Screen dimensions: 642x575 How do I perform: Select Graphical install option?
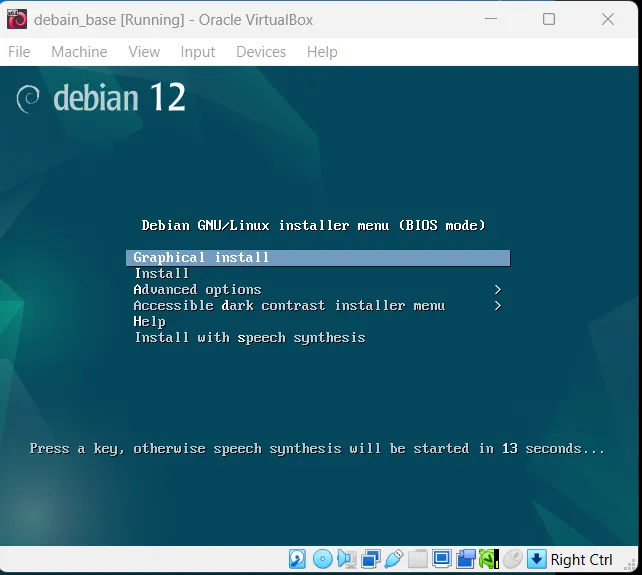[318, 258]
